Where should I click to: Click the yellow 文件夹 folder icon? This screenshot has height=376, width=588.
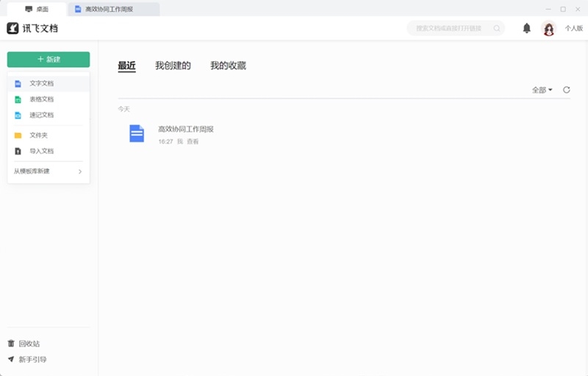[x=18, y=135]
